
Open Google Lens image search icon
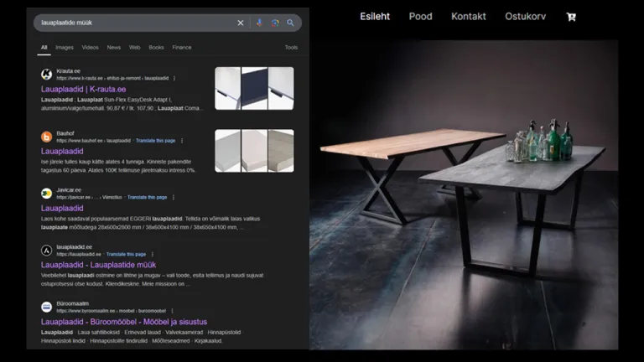274,23
